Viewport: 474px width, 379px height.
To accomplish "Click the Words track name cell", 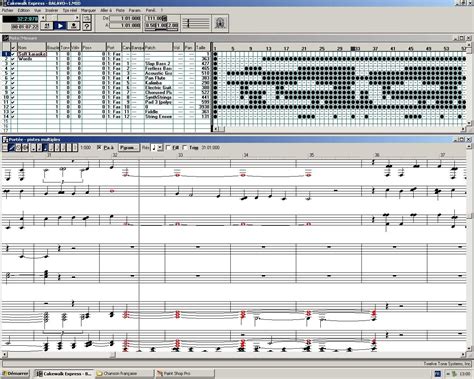I will 32,59.
